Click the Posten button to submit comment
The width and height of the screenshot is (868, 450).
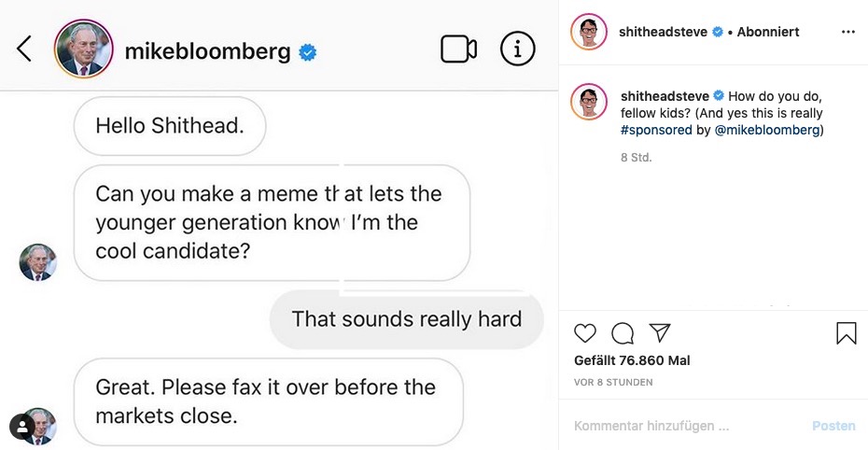point(833,426)
